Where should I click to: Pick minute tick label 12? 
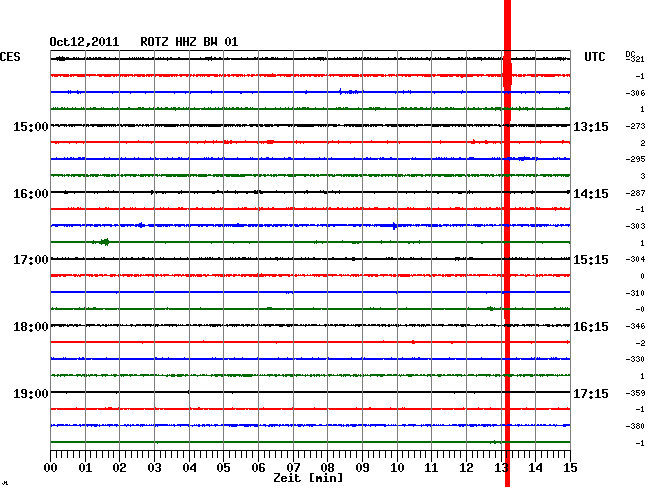(466, 468)
